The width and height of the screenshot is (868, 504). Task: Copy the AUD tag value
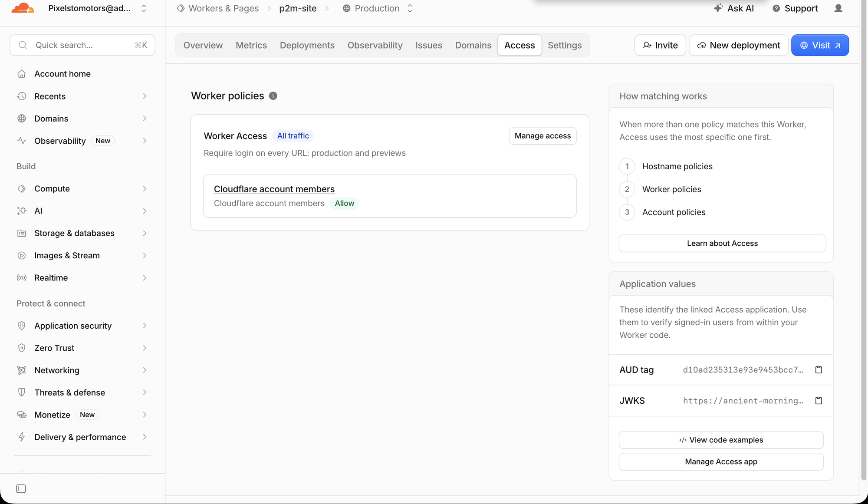coord(819,370)
